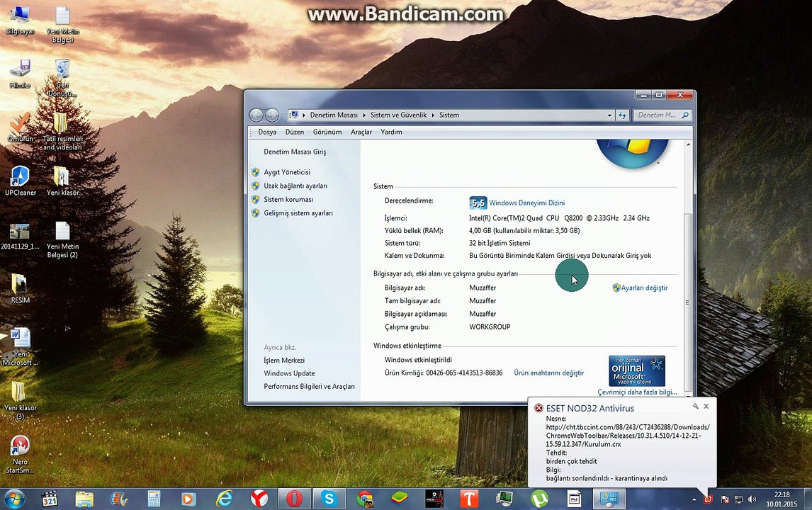
Task: Click Ayarları değiştir link
Action: pyautogui.click(x=644, y=288)
